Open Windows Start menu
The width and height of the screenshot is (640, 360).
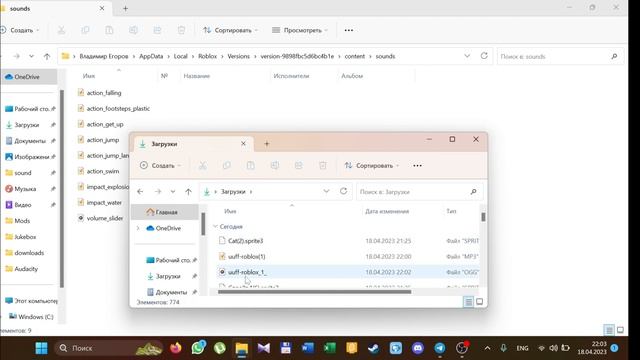(41, 348)
